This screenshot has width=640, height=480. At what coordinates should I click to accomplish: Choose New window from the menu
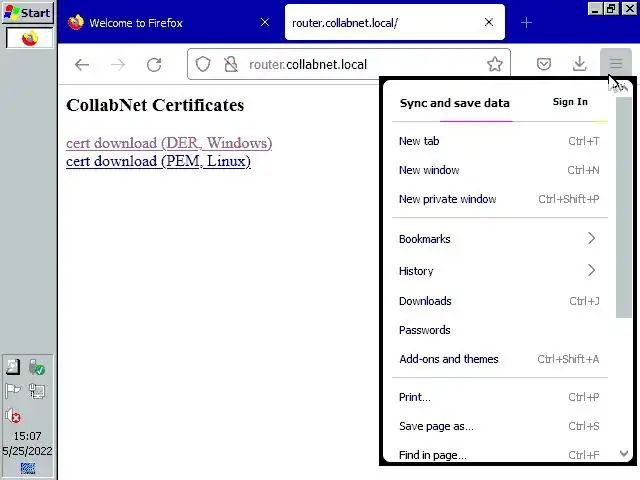click(500, 170)
